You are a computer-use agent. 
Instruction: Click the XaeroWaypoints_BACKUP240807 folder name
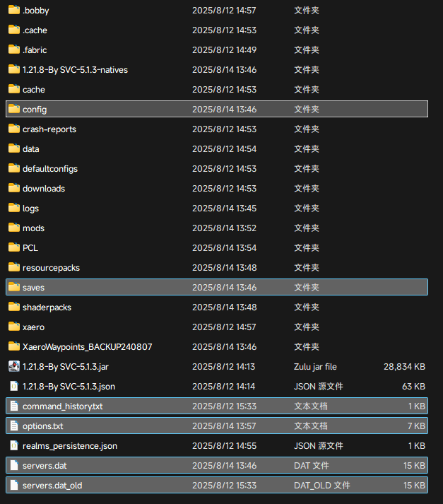[x=87, y=347]
